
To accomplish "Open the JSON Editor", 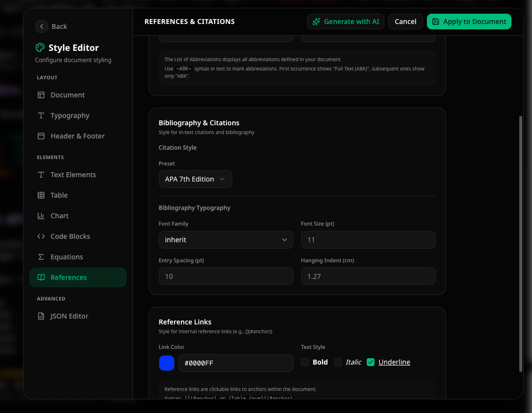I will pyautogui.click(x=78, y=316).
